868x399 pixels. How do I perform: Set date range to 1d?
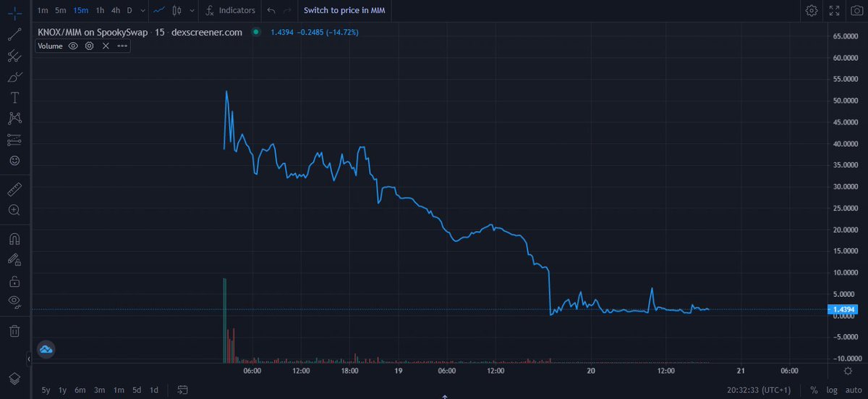(154, 390)
